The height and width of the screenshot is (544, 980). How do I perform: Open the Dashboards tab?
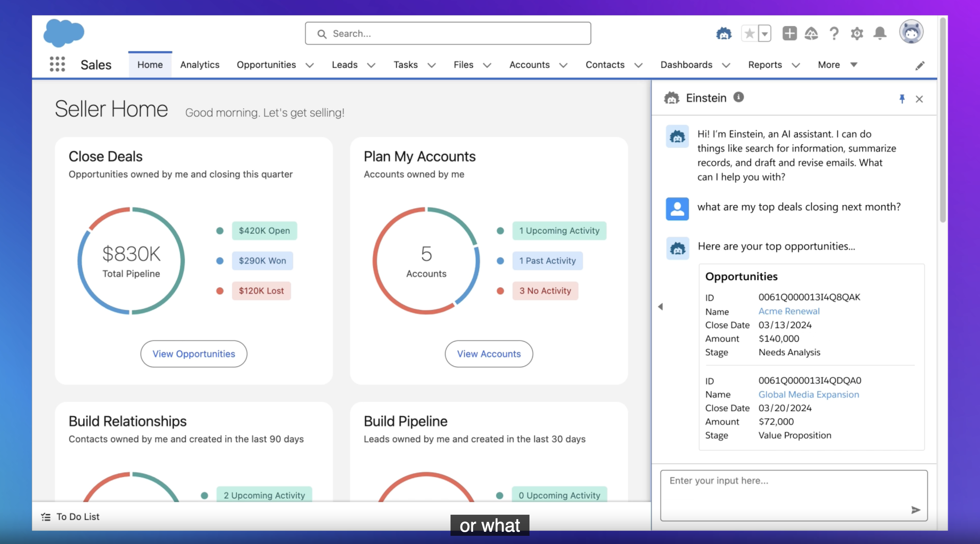pyautogui.click(x=686, y=65)
